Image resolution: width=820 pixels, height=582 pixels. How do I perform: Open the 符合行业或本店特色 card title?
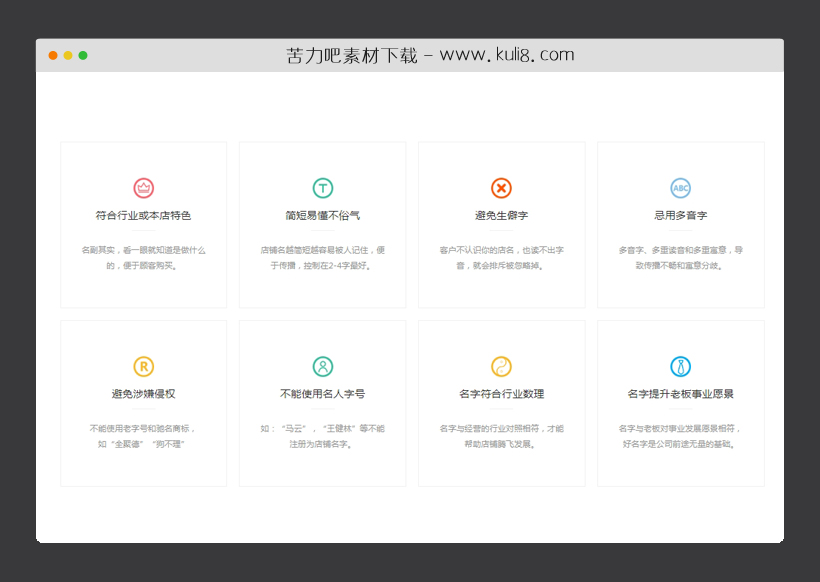[x=142, y=214]
